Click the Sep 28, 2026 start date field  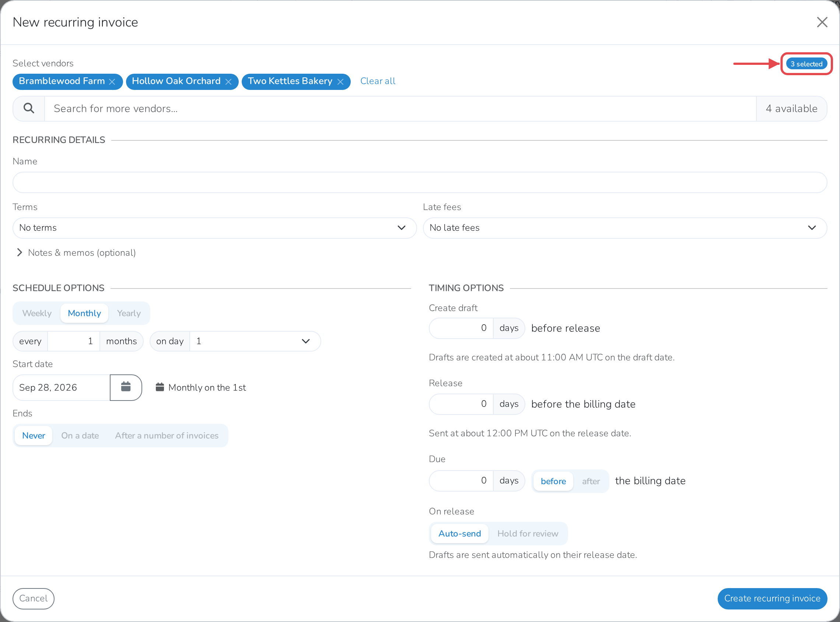[x=62, y=387]
